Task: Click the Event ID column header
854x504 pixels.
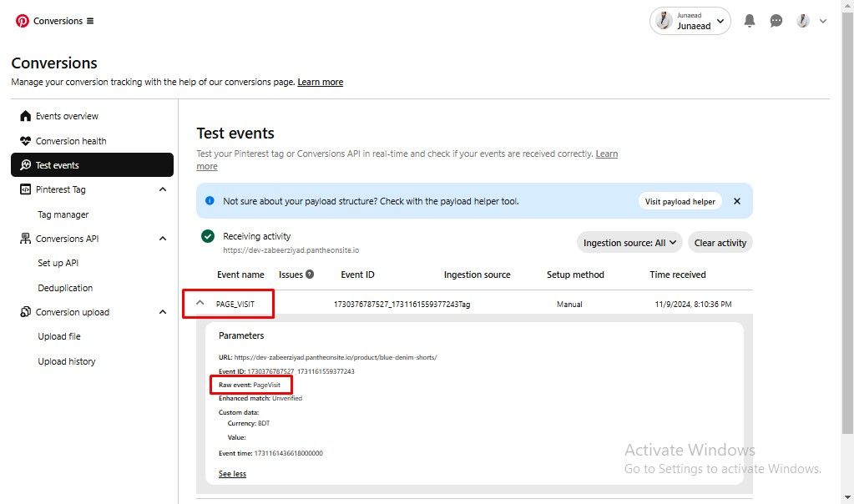Action: pyautogui.click(x=358, y=275)
